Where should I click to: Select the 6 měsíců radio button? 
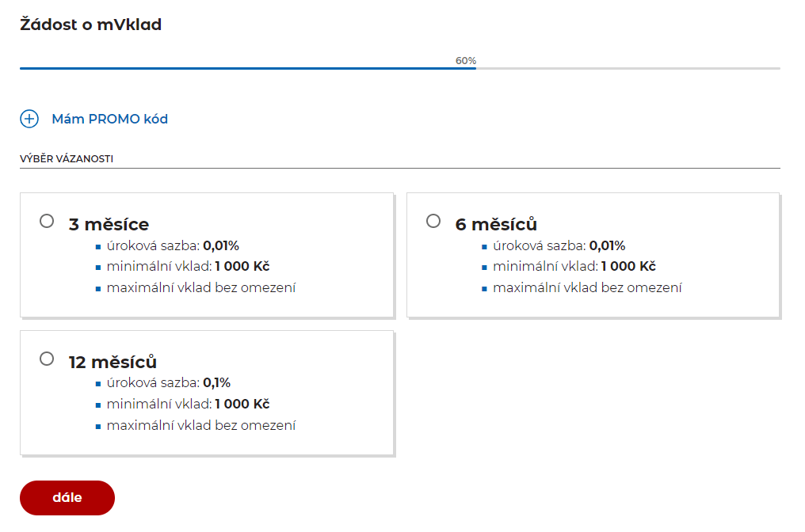click(x=433, y=221)
